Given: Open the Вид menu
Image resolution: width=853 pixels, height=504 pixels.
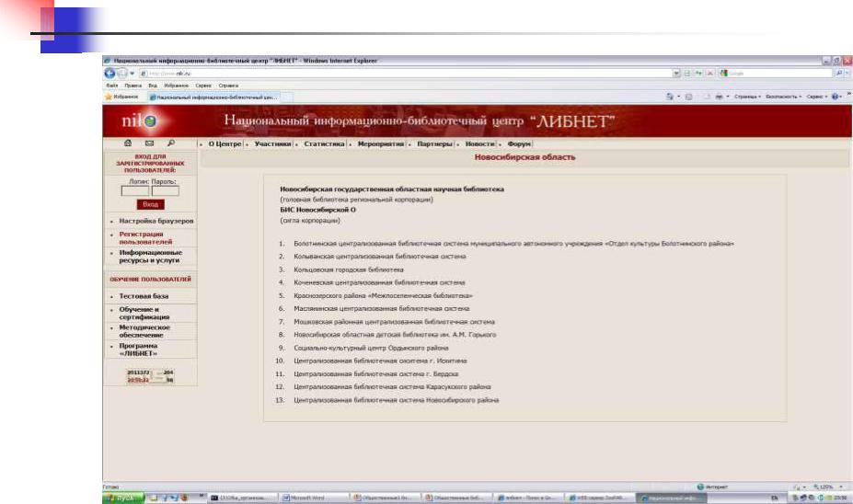Looking at the screenshot, I should pyautogui.click(x=153, y=86).
